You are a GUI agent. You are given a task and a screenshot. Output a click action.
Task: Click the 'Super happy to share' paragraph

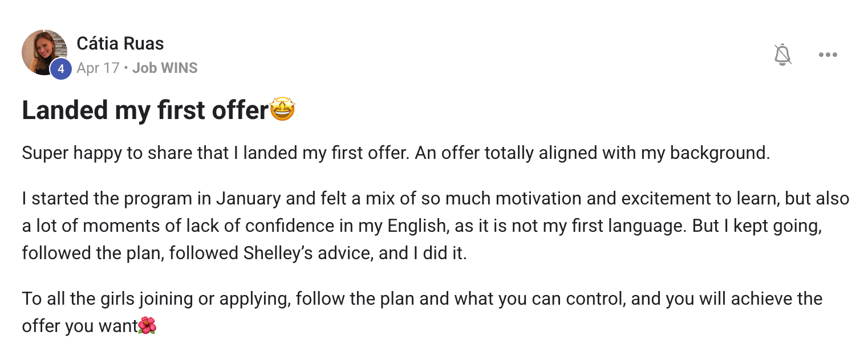point(396,153)
